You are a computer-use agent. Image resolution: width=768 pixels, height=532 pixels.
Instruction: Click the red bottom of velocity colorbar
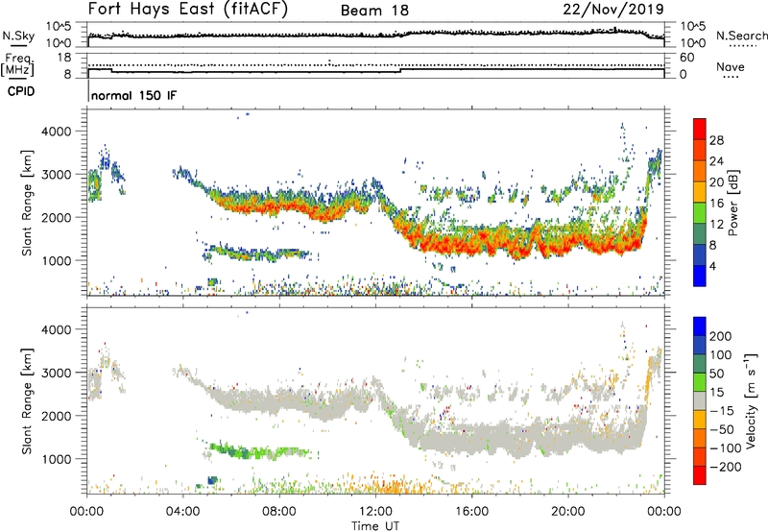pos(700,475)
